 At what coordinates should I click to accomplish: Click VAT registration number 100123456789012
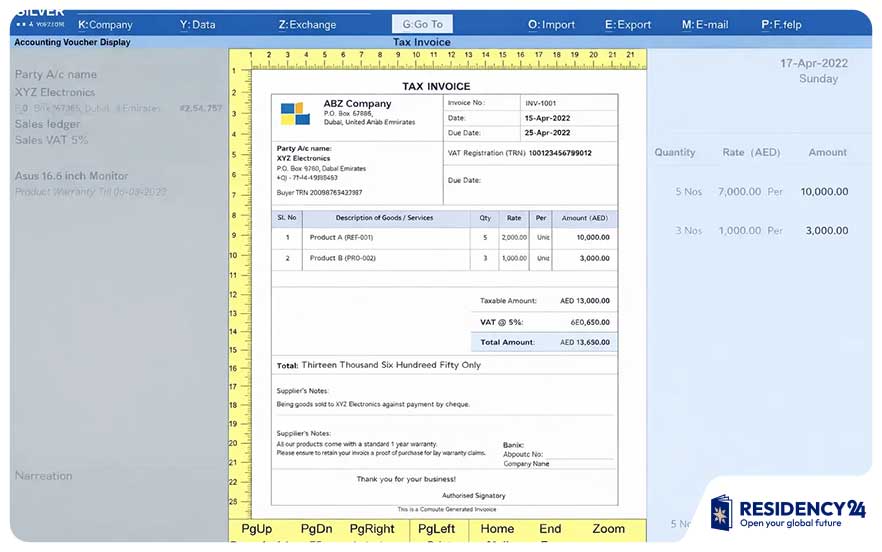click(x=560, y=153)
